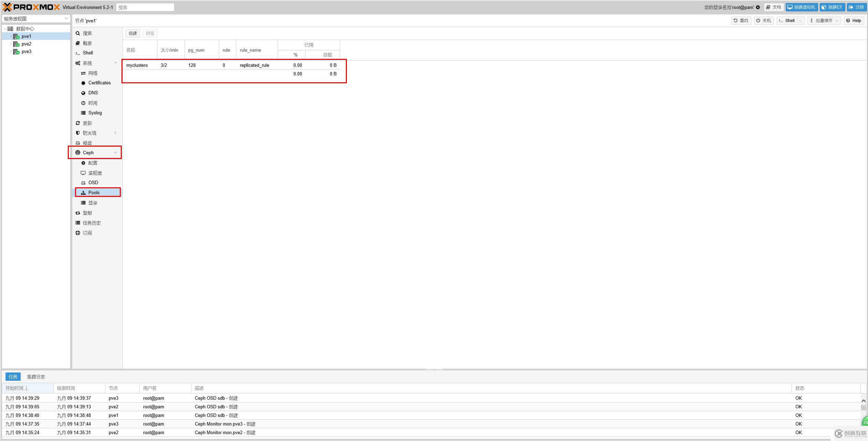Open the firewall settings icon
The image size is (868, 441).
pyautogui.click(x=79, y=133)
